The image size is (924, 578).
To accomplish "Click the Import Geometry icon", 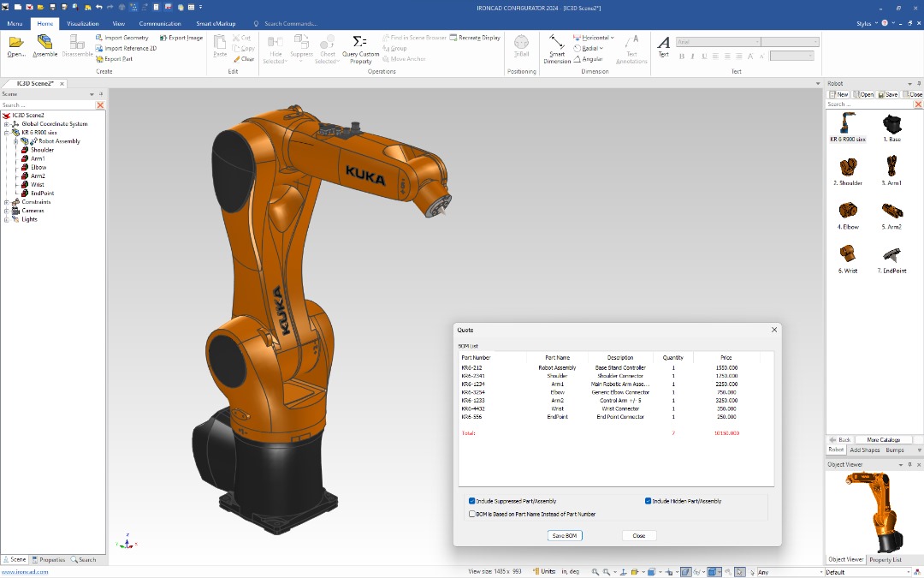I will 99,38.
